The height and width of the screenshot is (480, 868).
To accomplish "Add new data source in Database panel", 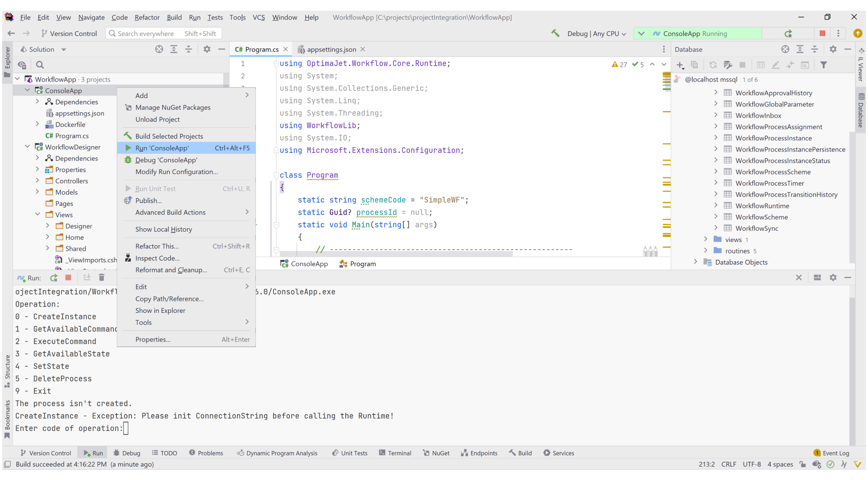I will tap(680, 65).
